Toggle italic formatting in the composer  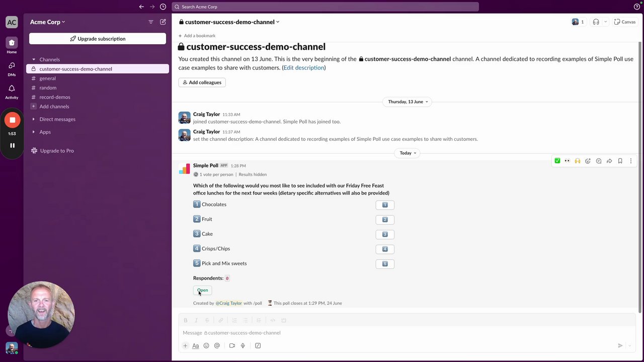point(196,320)
